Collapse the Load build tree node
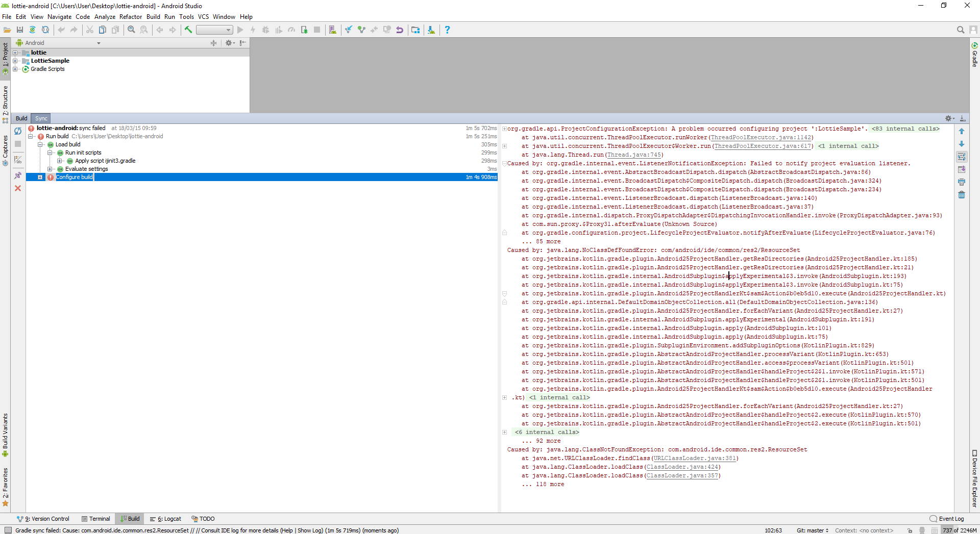 [x=40, y=144]
